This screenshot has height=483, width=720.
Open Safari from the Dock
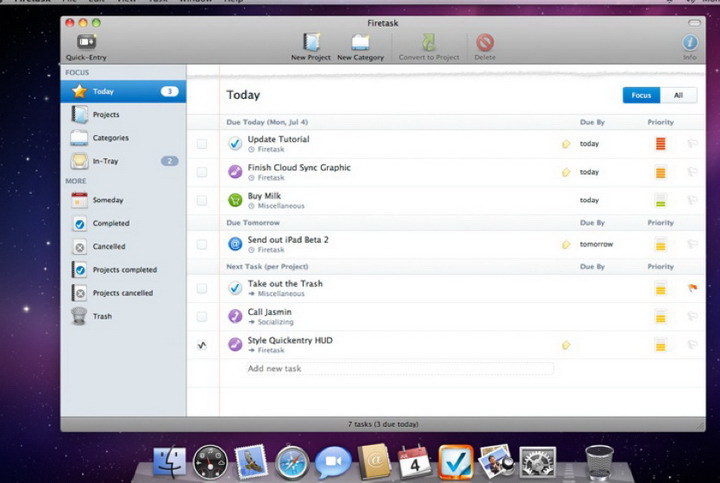292,462
